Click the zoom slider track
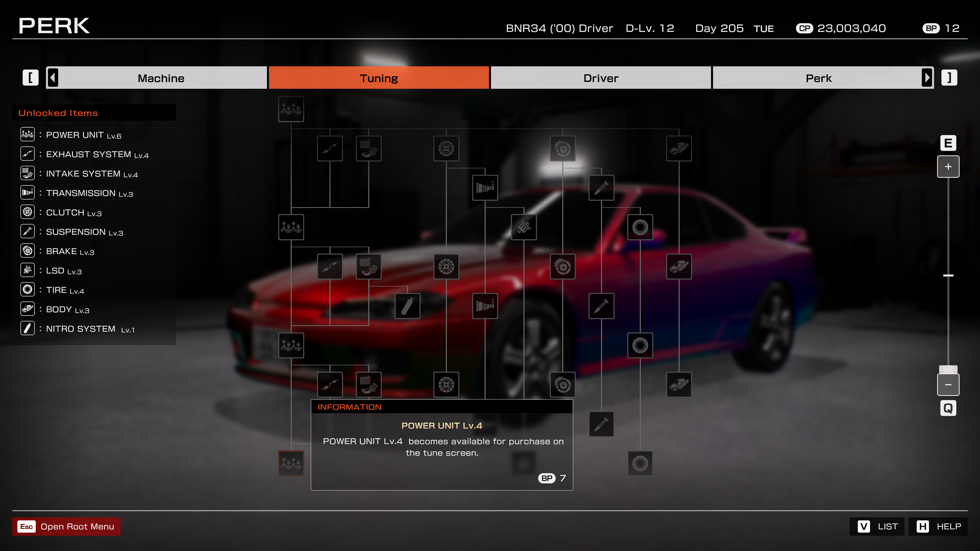Viewport: 980px width, 551px height. tap(948, 228)
